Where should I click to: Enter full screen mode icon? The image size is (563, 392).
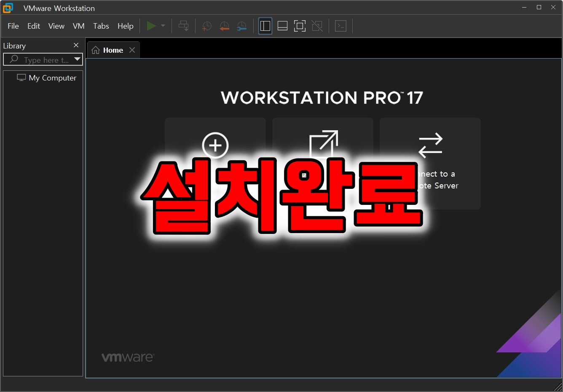click(300, 26)
